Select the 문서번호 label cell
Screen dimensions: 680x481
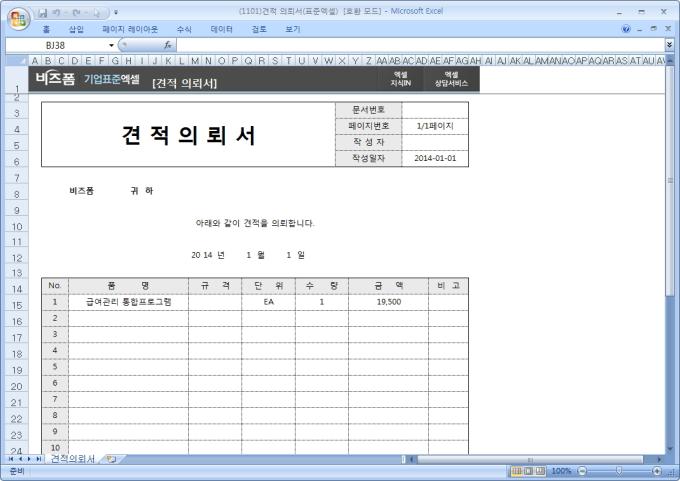pyautogui.click(x=369, y=110)
